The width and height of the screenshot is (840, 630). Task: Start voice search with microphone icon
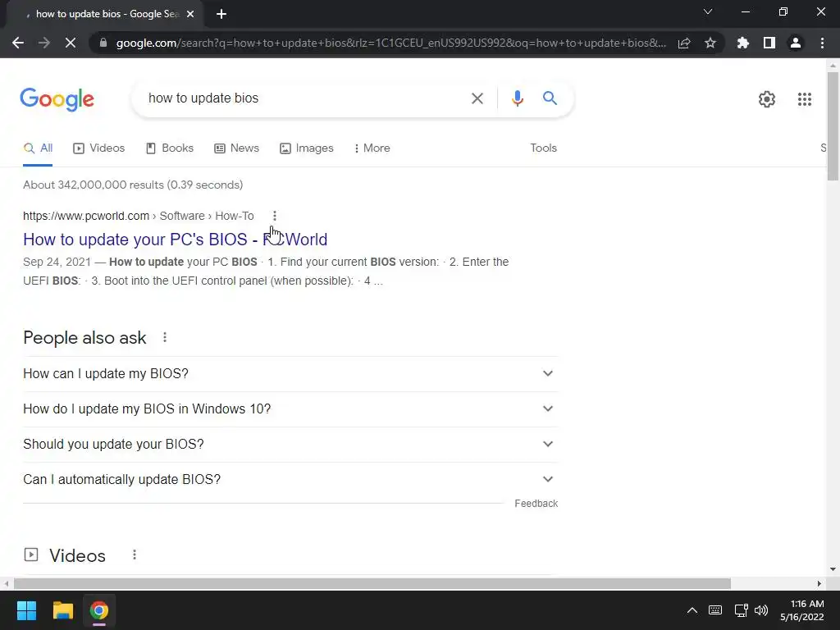pyautogui.click(x=517, y=98)
